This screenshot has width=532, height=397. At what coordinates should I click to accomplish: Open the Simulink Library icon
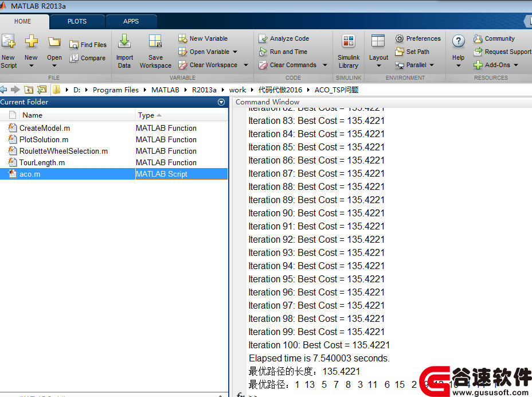click(x=349, y=41)
